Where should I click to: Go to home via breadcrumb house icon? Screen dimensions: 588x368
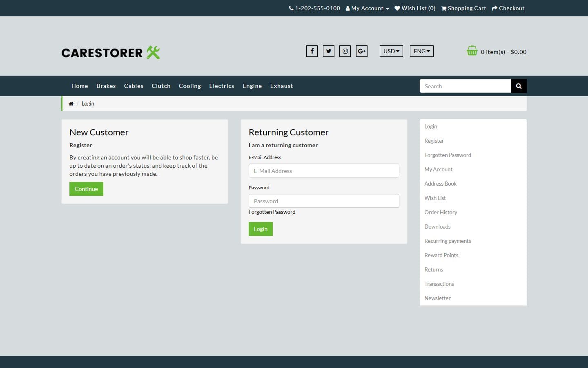[x=71, y=103]
